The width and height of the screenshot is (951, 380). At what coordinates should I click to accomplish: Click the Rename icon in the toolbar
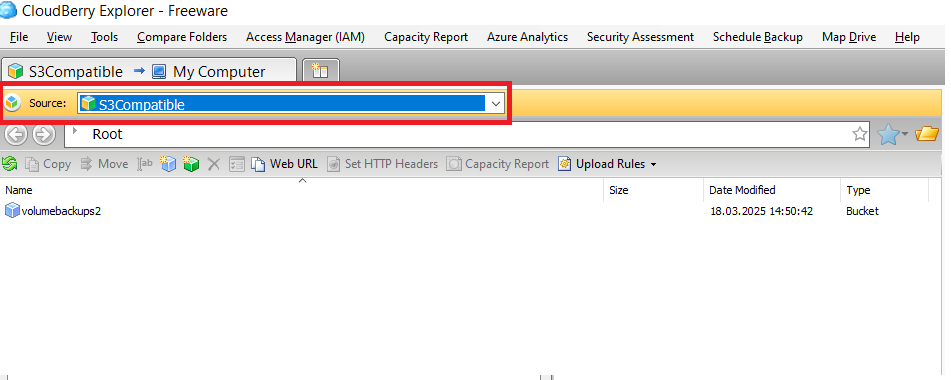[x=145, y=164]
